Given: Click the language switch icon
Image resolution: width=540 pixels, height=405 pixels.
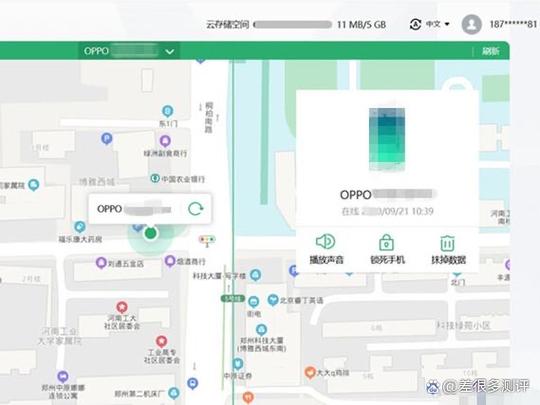Looking at the screenshot, I should pos(415,24).
